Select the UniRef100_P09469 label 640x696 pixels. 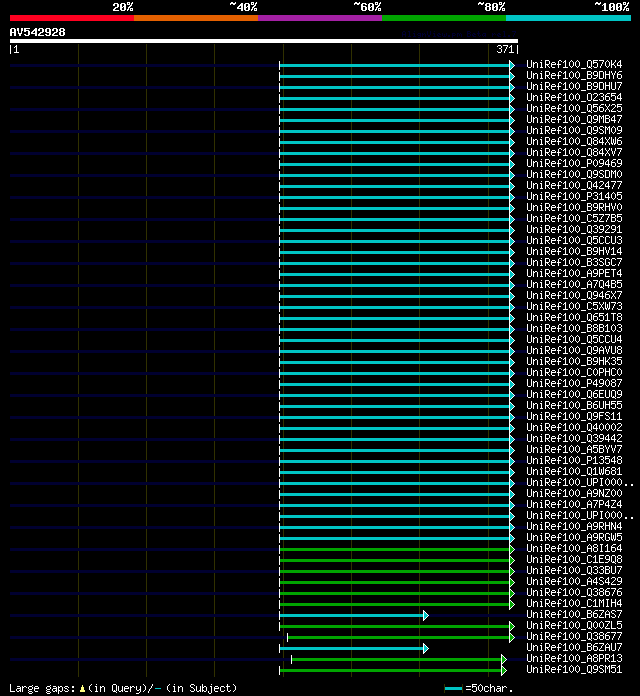pos(574,163)
